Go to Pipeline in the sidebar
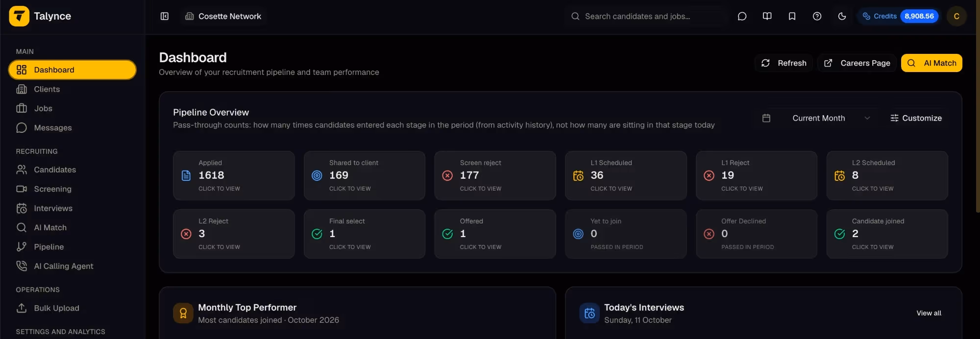 coord(72,247)
